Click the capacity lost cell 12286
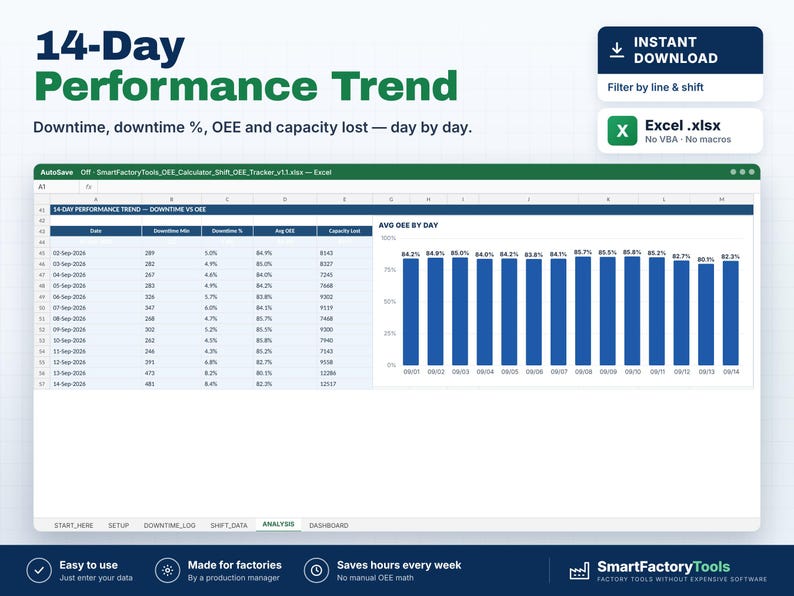Viewport: 794px width, 596px height. (x=344, y=373)
